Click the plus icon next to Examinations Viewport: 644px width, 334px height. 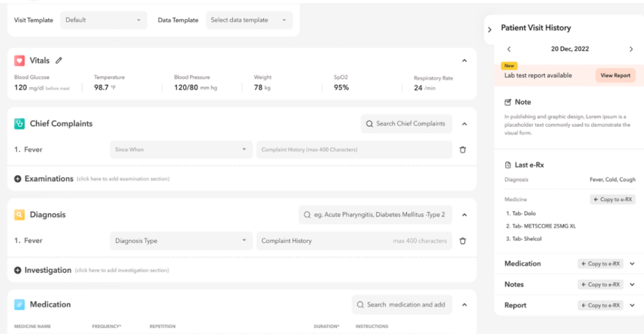[18, 179]
